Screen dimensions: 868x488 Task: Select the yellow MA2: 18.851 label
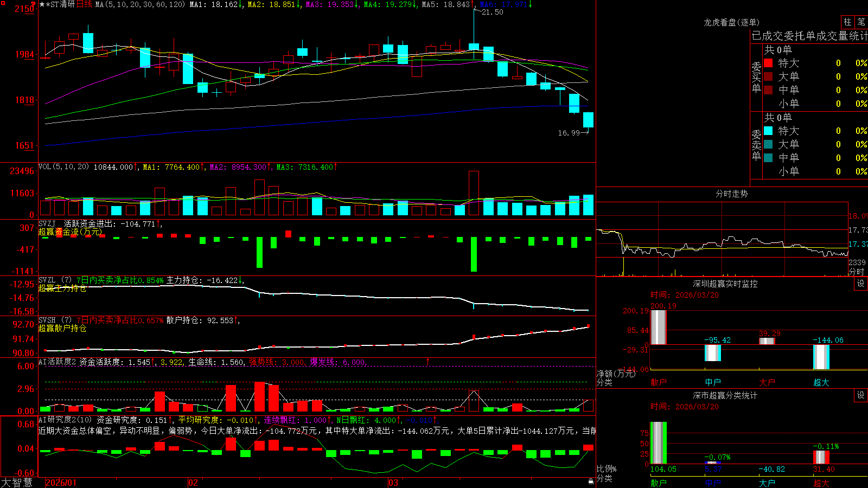pos(273,4)
